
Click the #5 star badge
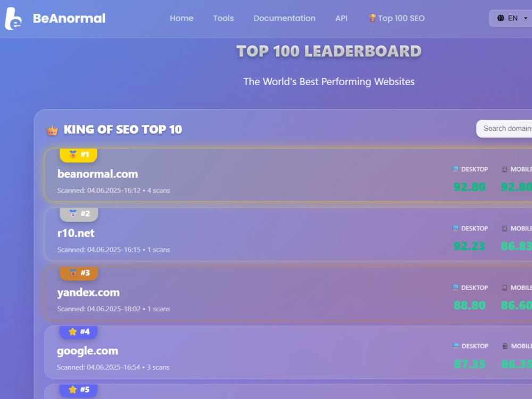[78, 390]
